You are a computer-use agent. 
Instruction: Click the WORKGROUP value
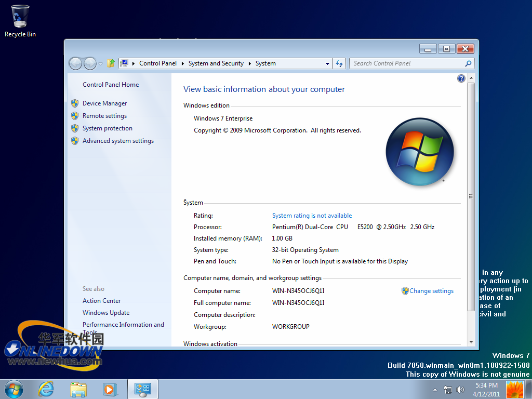coord(291,326)
